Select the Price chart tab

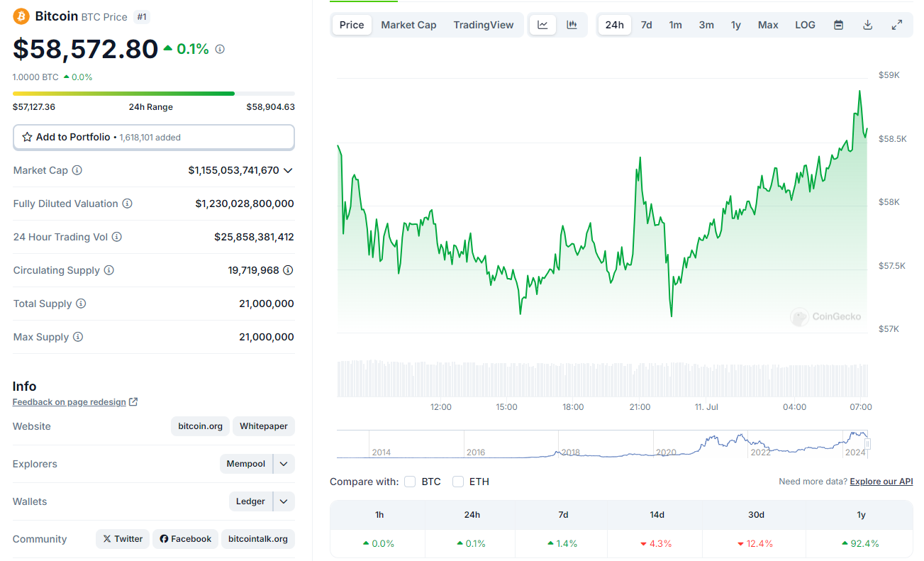pos(352,25)
